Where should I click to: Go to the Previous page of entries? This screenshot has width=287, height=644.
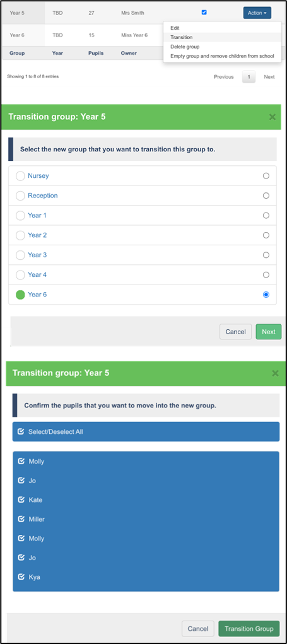point(224,77)
